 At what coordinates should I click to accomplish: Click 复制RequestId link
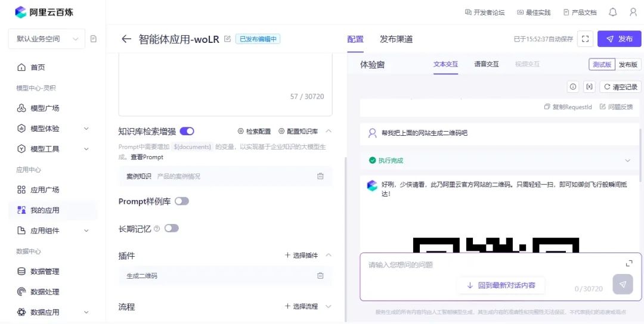tap(568, 107)
